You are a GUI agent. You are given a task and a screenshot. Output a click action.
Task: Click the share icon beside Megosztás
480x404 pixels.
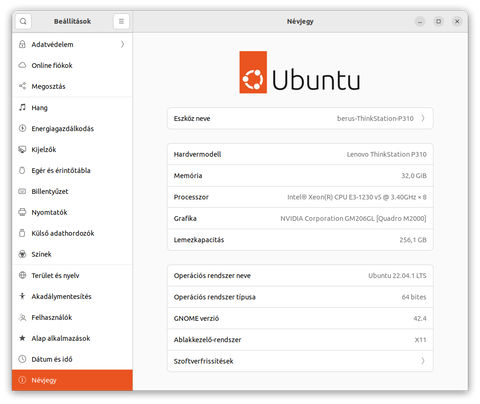click(x=22, y=86)
